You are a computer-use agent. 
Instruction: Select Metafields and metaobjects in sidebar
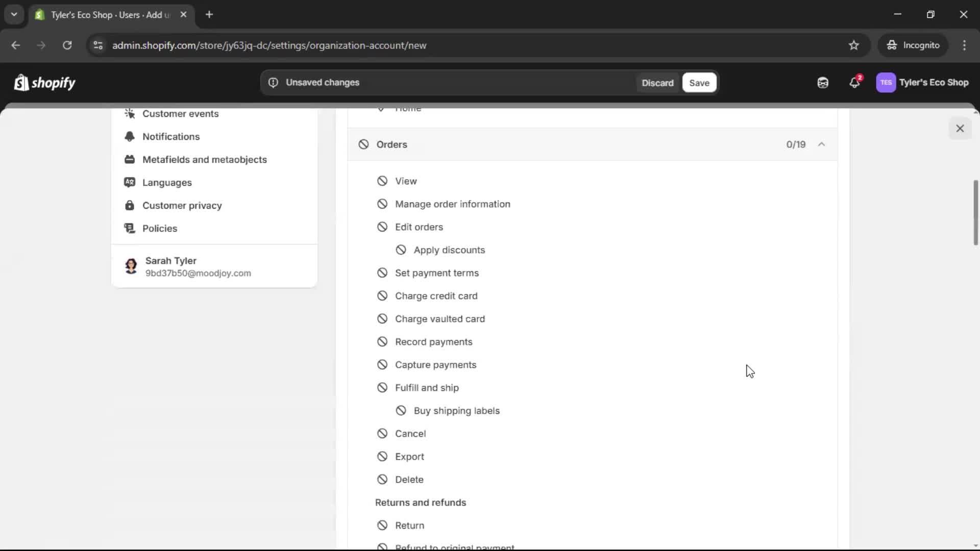(205, 160)
